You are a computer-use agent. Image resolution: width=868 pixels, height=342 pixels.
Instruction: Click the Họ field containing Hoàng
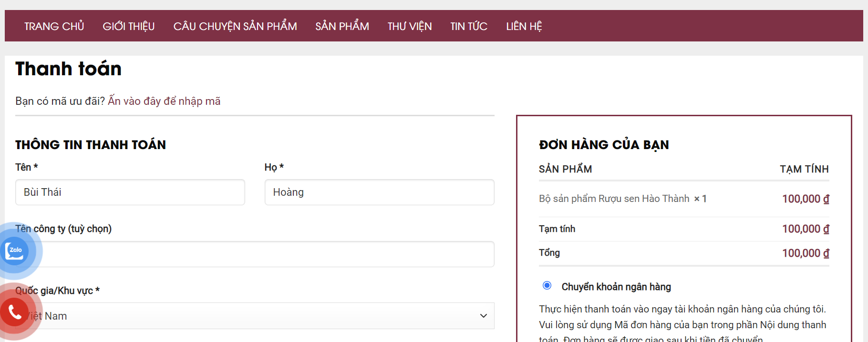(379, 192)
